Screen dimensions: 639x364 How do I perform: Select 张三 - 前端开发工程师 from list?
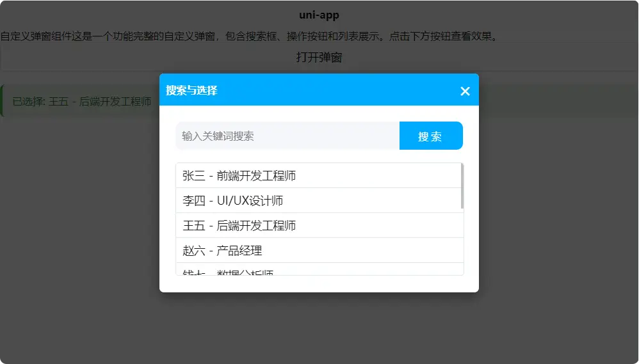click(318, 175)
